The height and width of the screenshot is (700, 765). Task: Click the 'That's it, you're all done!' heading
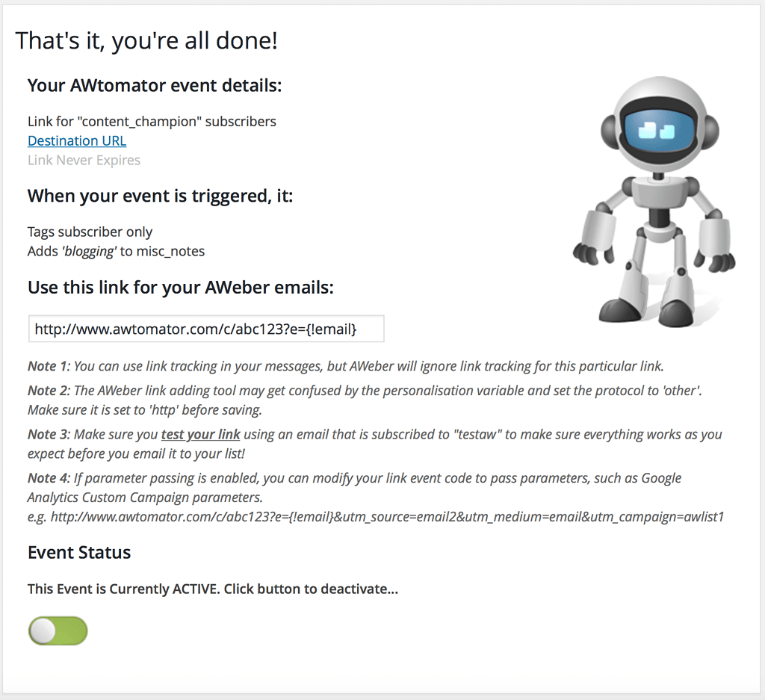(x=147, y=40)
